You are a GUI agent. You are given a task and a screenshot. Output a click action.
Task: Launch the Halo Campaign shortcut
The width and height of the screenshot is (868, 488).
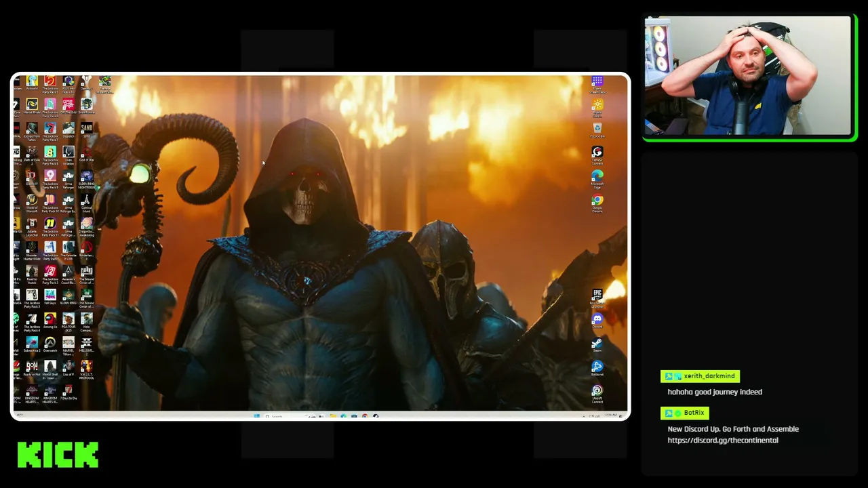pyautogui.click(x=87, y=323)
